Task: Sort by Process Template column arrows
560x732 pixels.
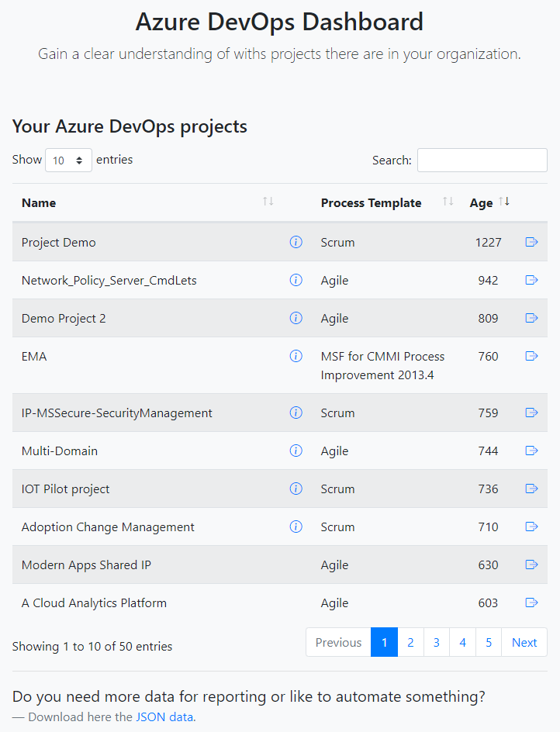Action: [x=448, y=201]
